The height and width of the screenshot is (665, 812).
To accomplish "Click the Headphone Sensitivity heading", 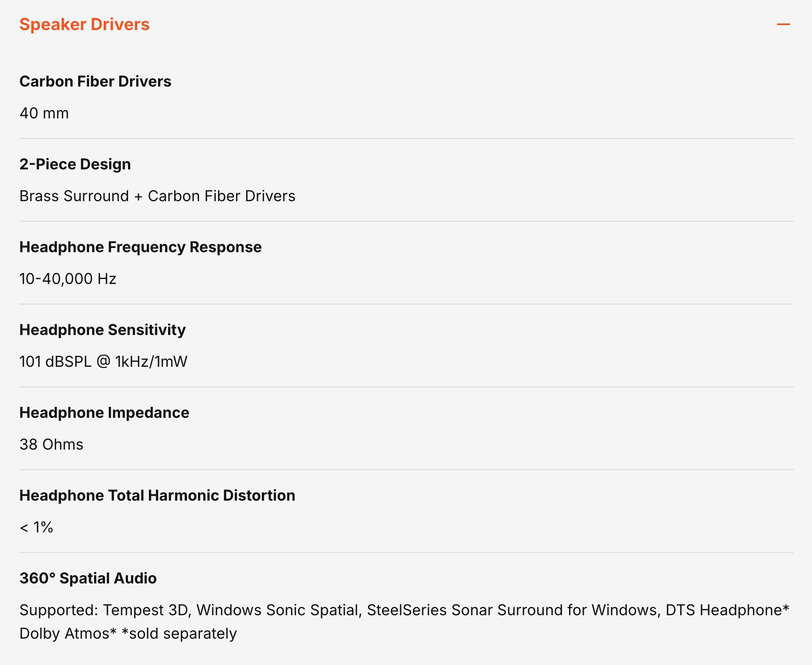I will click(102, 330).
